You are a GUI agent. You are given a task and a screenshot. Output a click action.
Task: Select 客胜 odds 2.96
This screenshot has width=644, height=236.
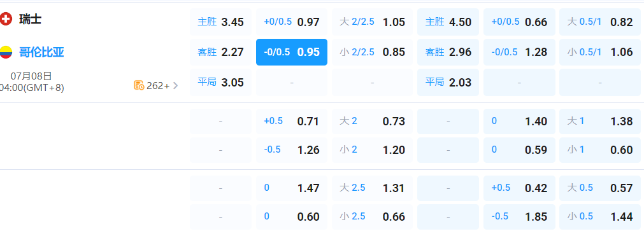click(x=448, y=52)
